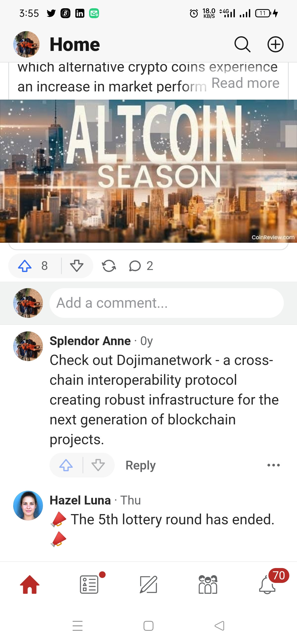297x644 pixels.
Task: Go to Home tab in bottom bar
Action: coord(30,585)
